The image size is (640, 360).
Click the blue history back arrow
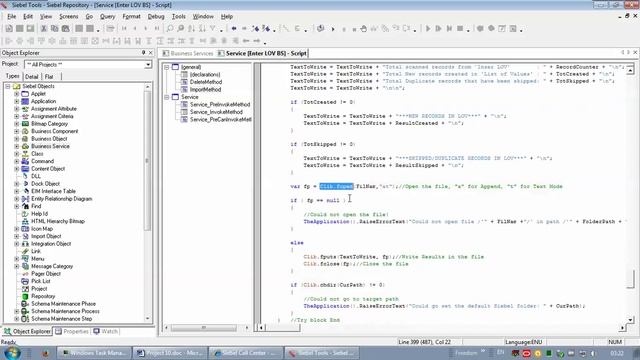(234, 29)
